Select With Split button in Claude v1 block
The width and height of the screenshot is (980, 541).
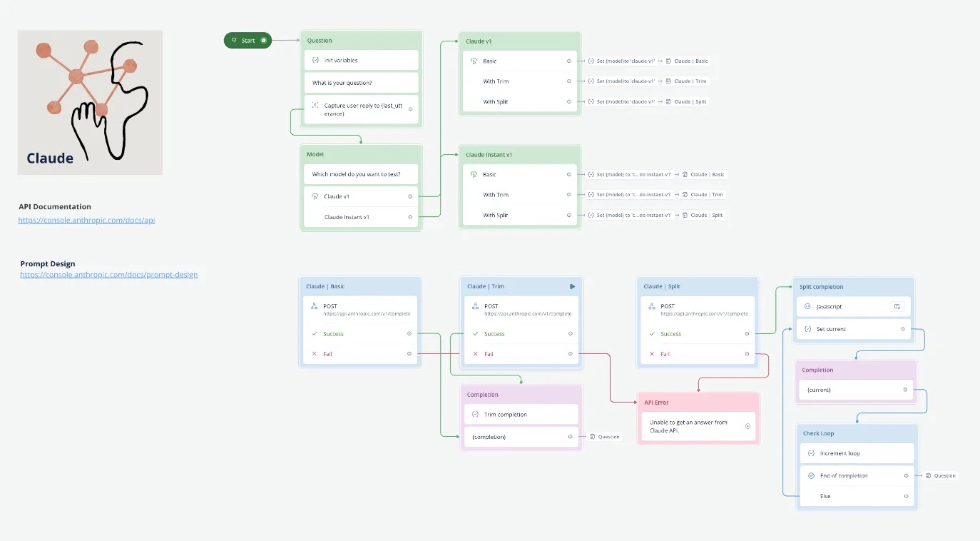point(521,101)
